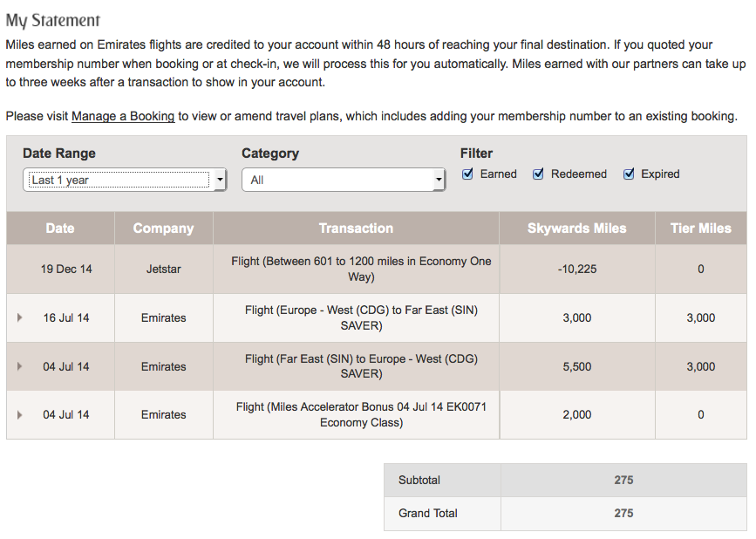Select the Jetstar 19 Dec 14 transaction row
756x539 pixels.
click(x=377, y=269)
